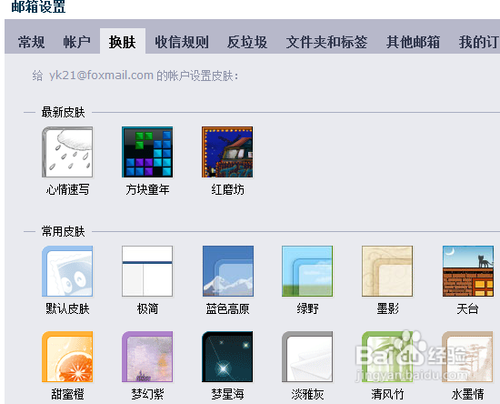Go to the 收信规则 tab
This screenshot has width=500, height=404.
tap(182, 42)
